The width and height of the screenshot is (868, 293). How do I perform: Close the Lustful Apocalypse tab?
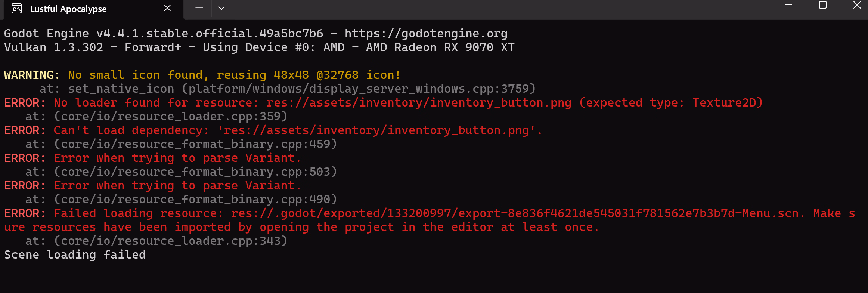pos(167,8)
